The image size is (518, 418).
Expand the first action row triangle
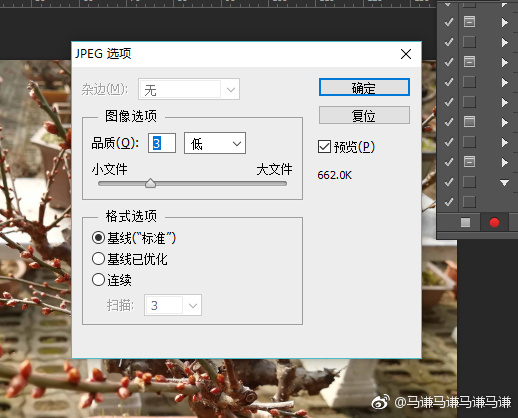505,22
